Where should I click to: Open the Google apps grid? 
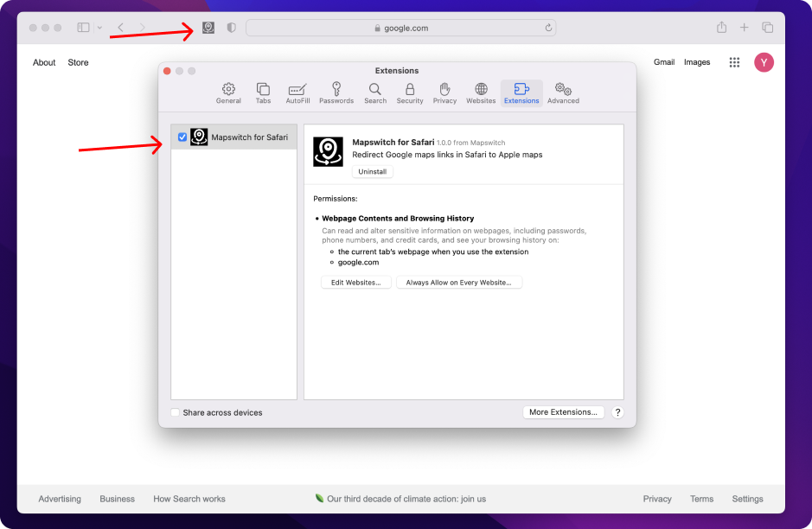pos(733,61)
